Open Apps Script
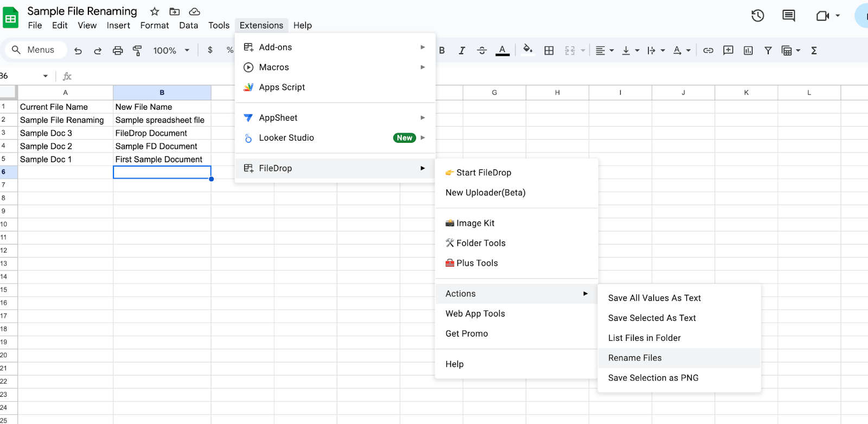 (x=335, y=87)
